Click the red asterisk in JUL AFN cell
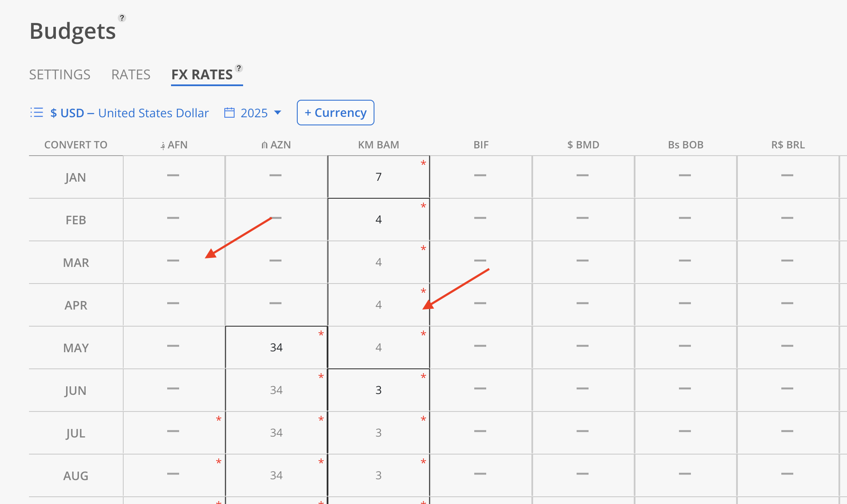Screen dimensions: 847x504 pos(218,419)
